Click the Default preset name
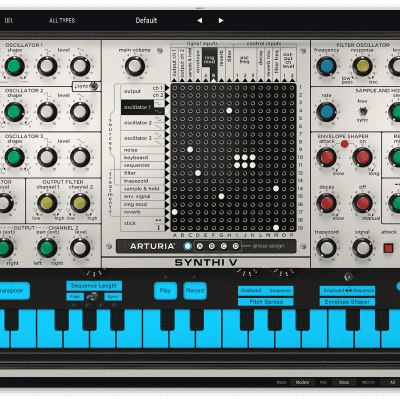 146,20
